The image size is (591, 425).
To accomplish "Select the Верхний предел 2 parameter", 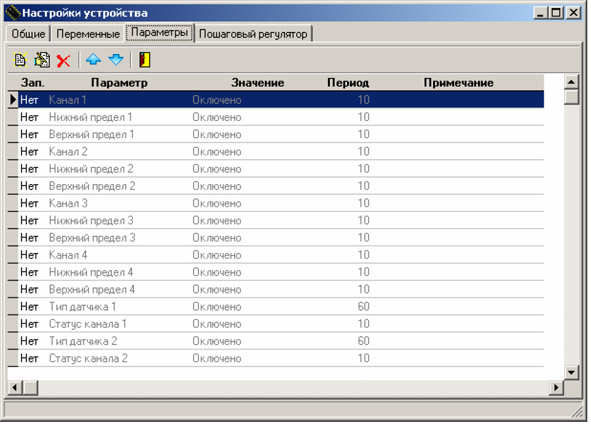I will pyautogui.click(x=92, y=186).
